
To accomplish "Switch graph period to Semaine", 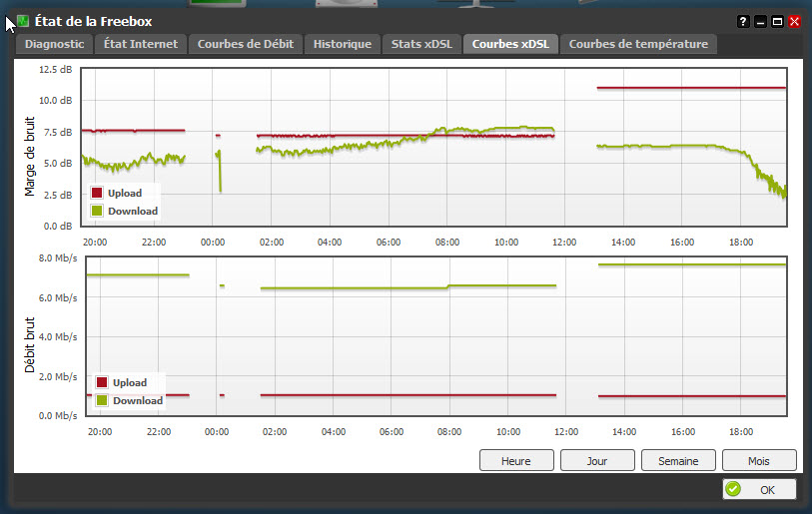I will [678, 461].
